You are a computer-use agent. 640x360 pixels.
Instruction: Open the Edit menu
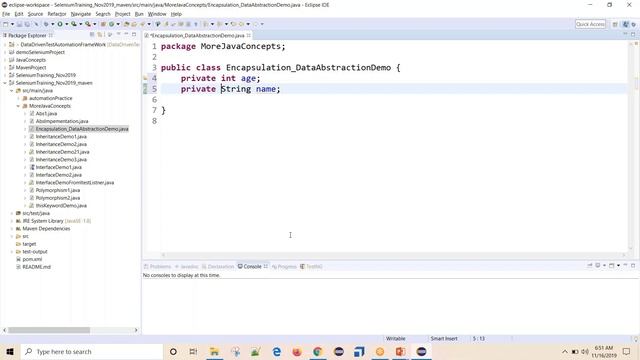(19, 14)
